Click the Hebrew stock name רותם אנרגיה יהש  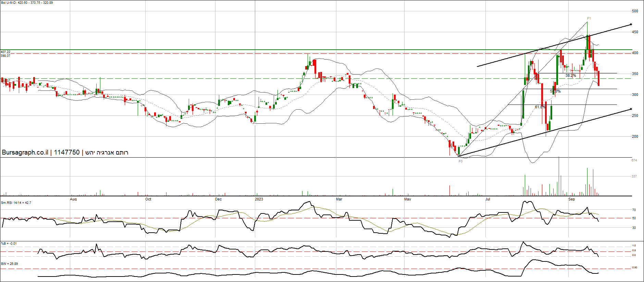(107, 152)
